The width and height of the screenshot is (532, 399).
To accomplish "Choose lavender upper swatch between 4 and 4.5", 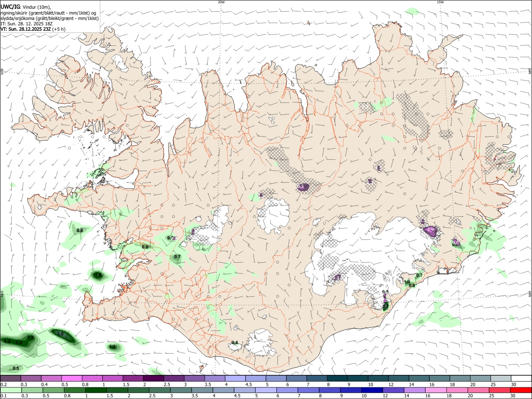I will coord(235,379).
